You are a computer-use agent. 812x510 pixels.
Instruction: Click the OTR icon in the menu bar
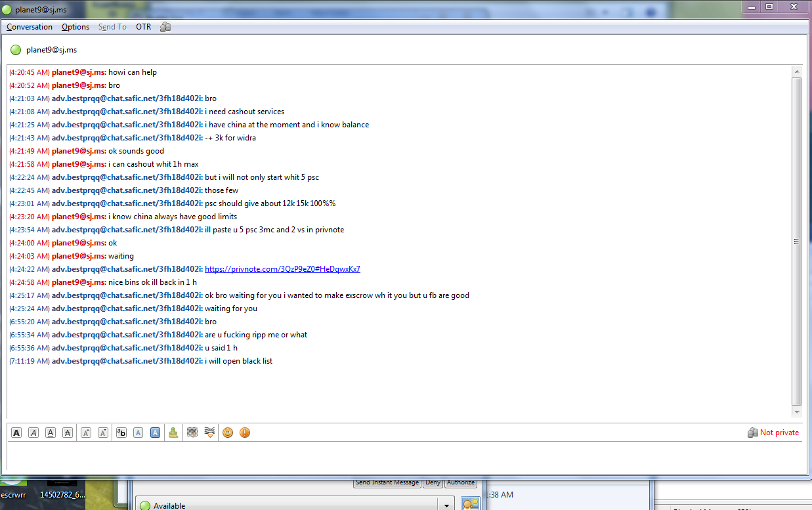click(165, 27)
